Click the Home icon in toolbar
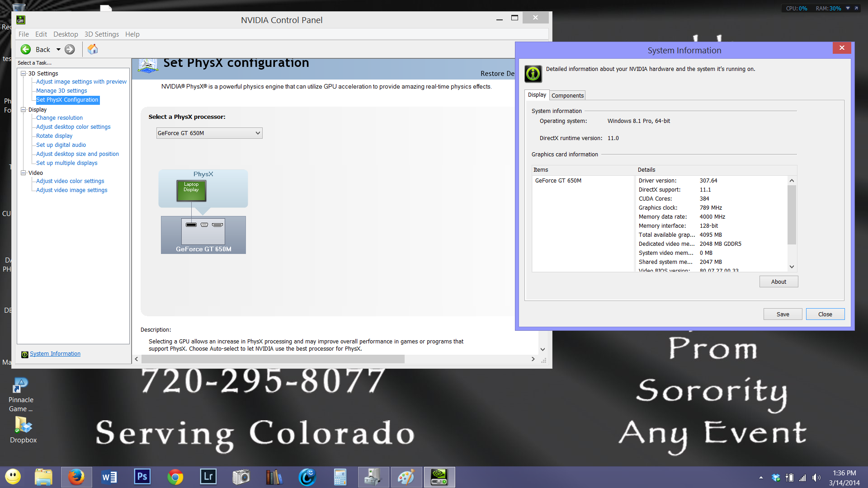 tap(93, 49)
